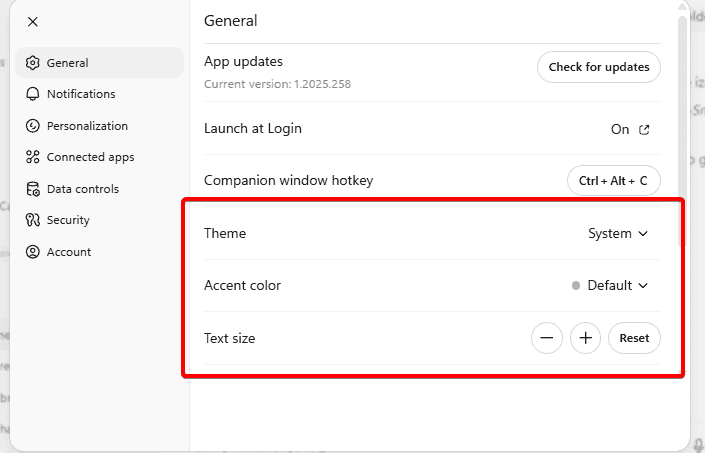Open Launch at Login external link icon
The height and width of the screenshot is (453, 705).
645,129
